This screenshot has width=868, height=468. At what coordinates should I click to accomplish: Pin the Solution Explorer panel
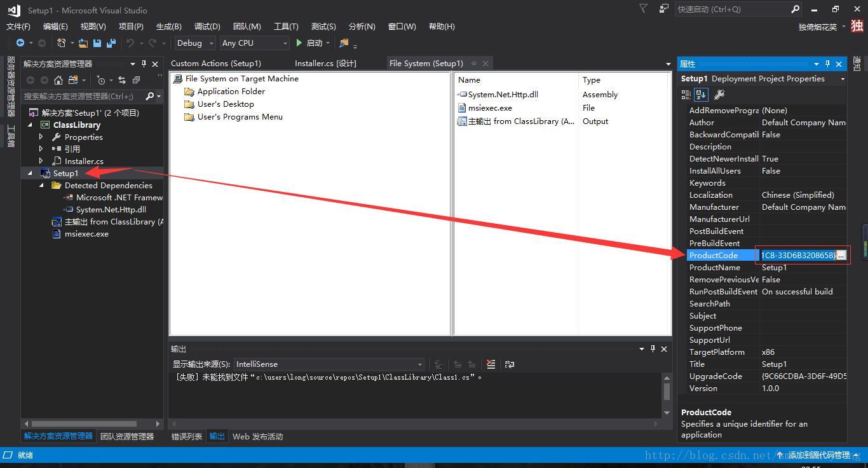click(x=144, y=64)
